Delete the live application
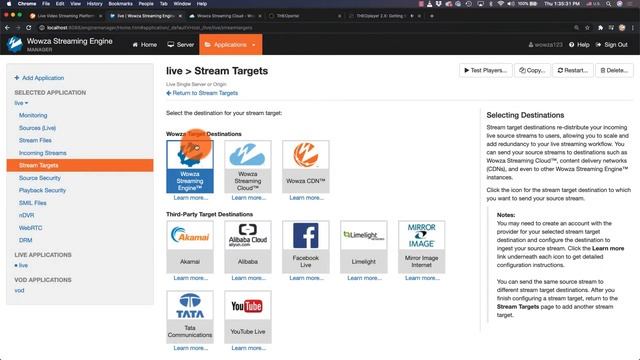 pos(614,70)
